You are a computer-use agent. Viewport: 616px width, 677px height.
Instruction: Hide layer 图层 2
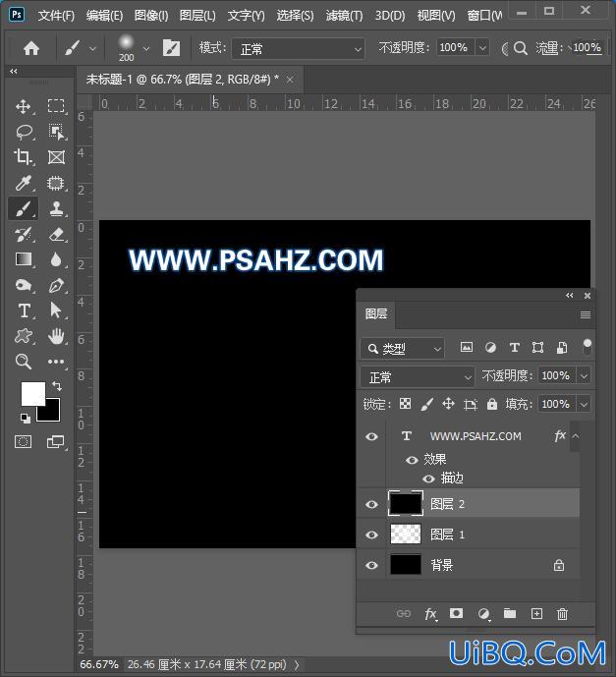point(371,504)
